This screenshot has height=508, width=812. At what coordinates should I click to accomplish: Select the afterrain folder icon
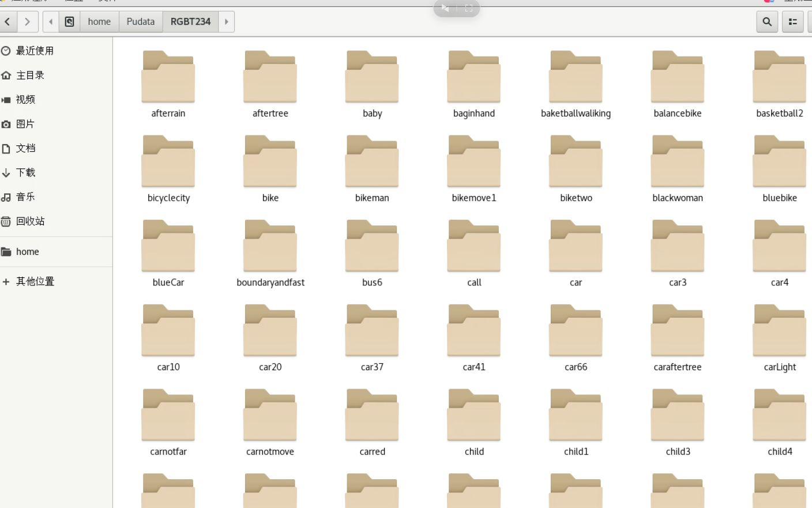(168, 77)
